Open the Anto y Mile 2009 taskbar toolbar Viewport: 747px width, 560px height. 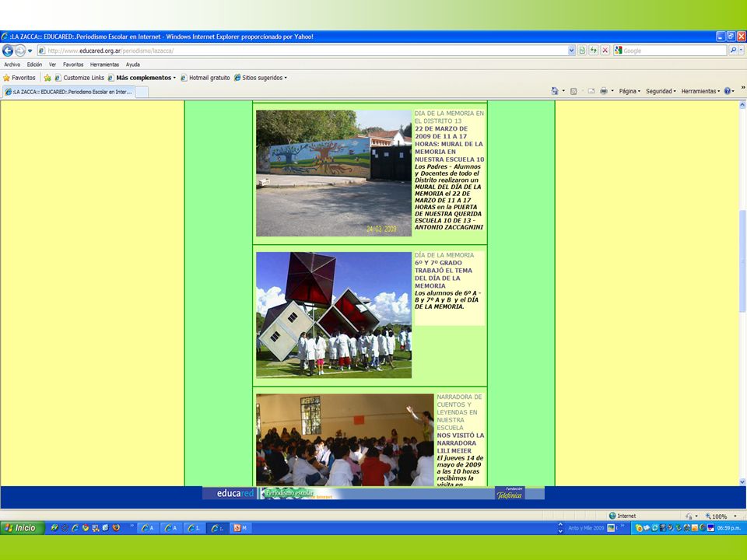click(x=586, y=528)
